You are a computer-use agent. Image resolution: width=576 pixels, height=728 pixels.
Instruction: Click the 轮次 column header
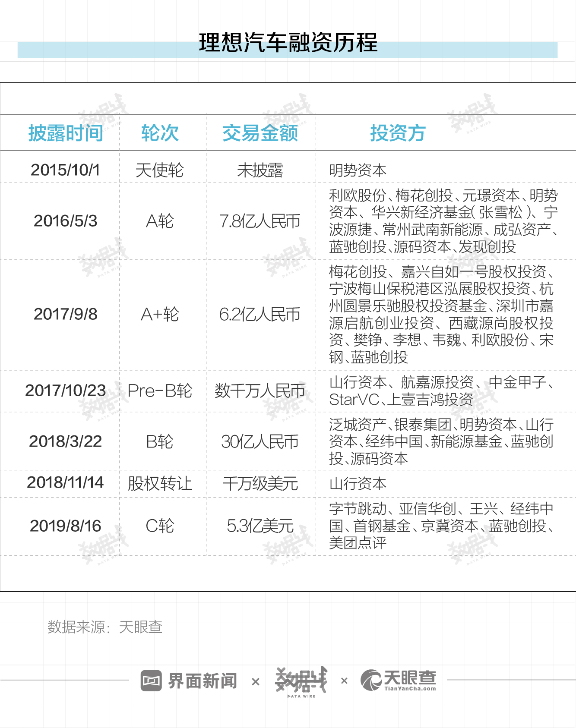tap(160, 133)
